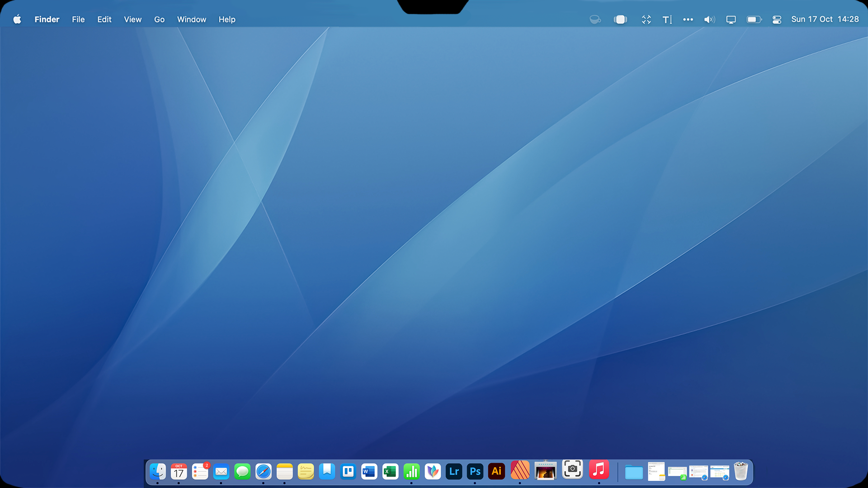Expand the three-dots overflow menu bar item

688,19
